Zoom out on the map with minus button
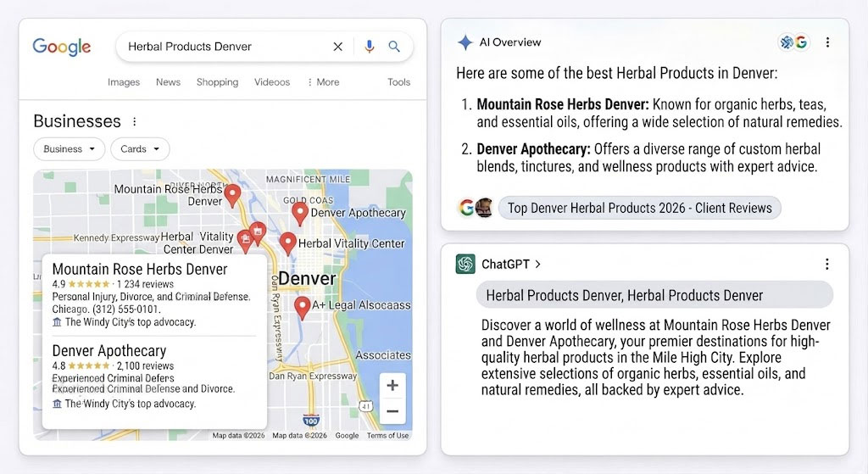Viewport: 868px width, 474px height. click(x=392, y=411)
